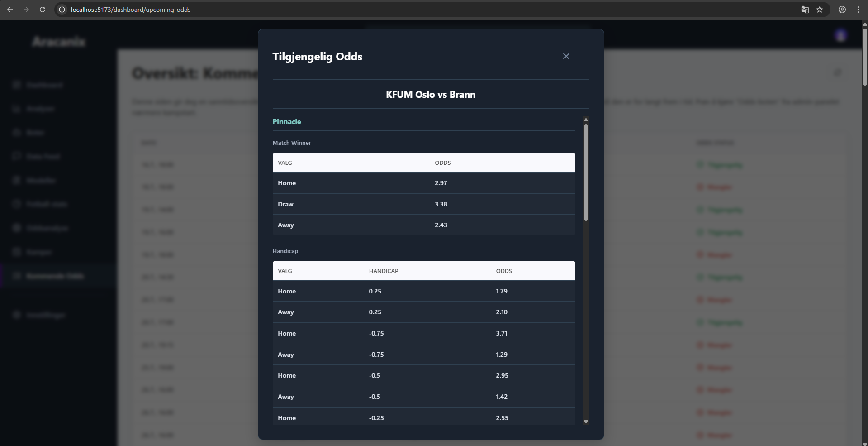Click 0.25 handicap in the 1.79 row
Screen dimensions: 868x446
pos(375,291)
